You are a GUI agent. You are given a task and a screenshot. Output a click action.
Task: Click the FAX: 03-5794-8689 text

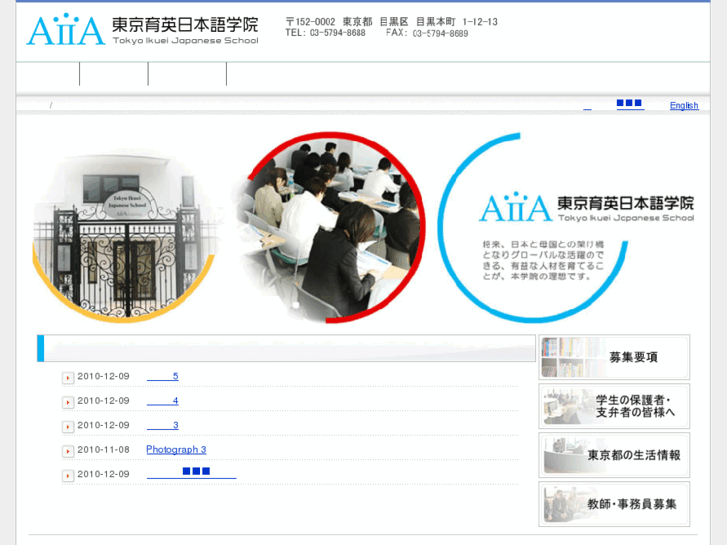pos(427,33)
